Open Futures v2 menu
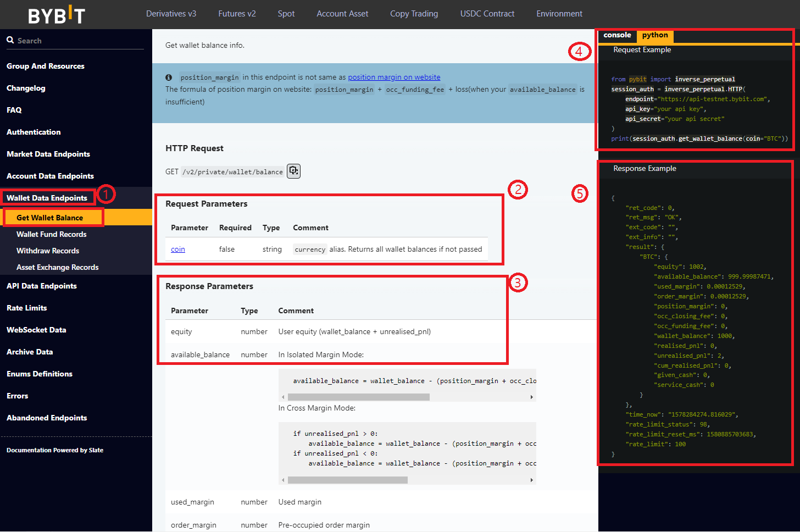The width and height of the screenshot is (800, 532). [237, 14]
